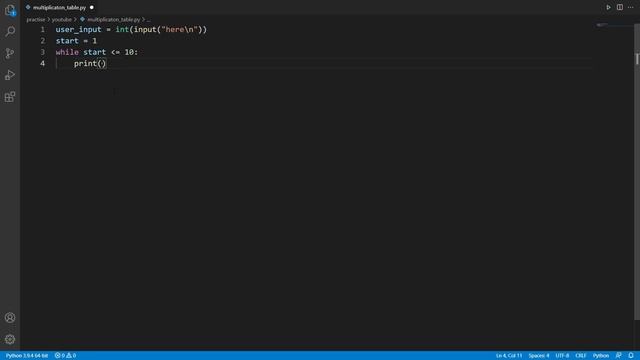Click 'start = 1' on line 2
Viewport: 640px width, 360px height.
[76, 41]
